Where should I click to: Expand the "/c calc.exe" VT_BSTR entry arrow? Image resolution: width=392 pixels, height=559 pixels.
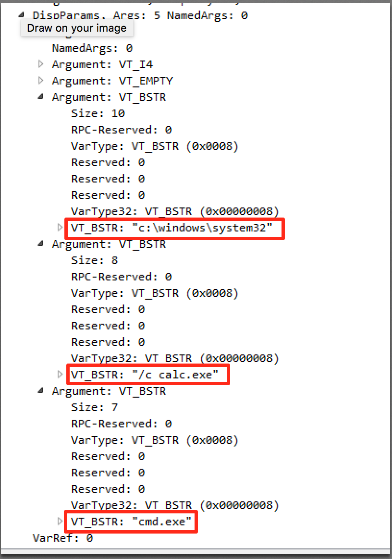click(60, 374)
